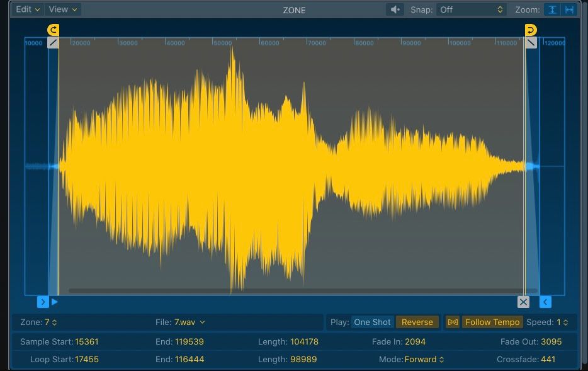Open the Edit menu
Viewport: 588px width, 371px height.
point(26,9)
